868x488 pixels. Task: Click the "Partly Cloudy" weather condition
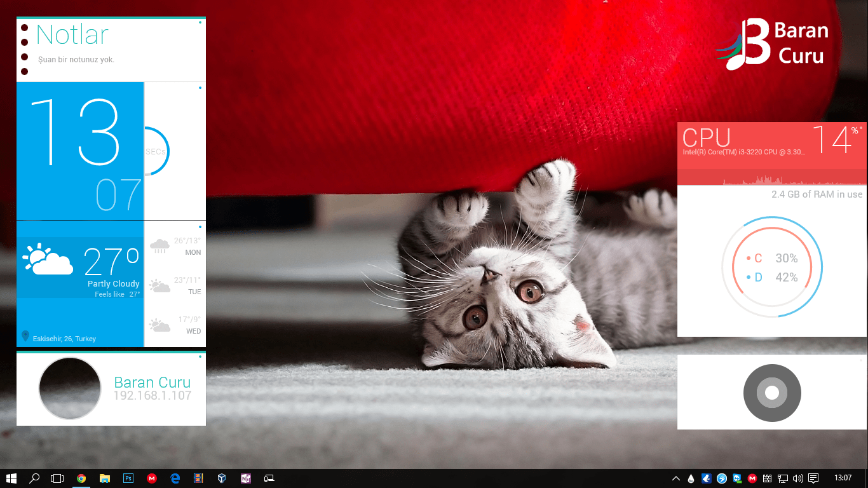(x=114, y=284)
